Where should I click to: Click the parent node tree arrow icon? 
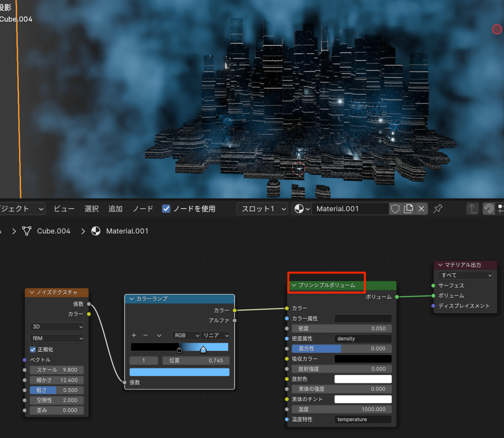[472, 209]
